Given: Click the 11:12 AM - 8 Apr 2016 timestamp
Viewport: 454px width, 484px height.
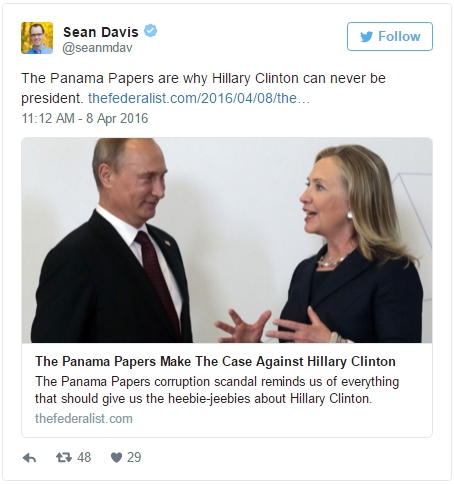Looking at the screenshot, I should point(85,118).
